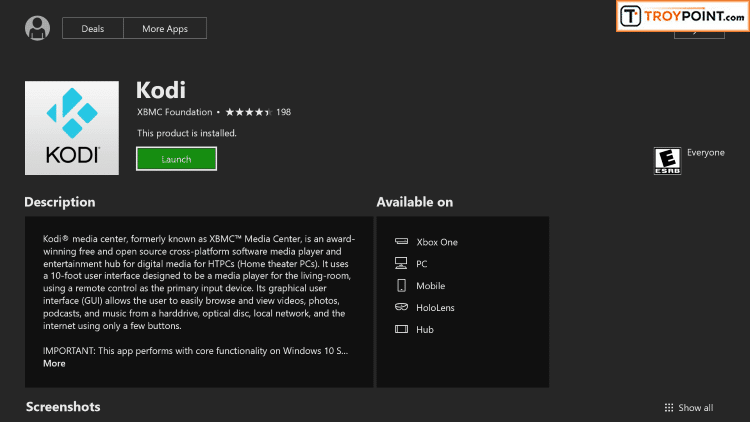Open the XBMC Foundation publisher link

click(x=175, y=112)
